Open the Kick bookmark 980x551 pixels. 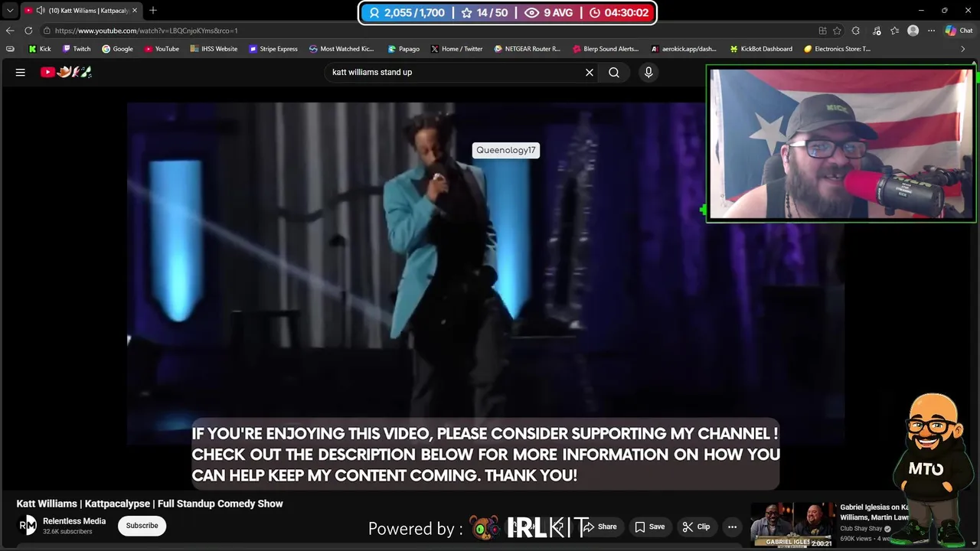40,49
